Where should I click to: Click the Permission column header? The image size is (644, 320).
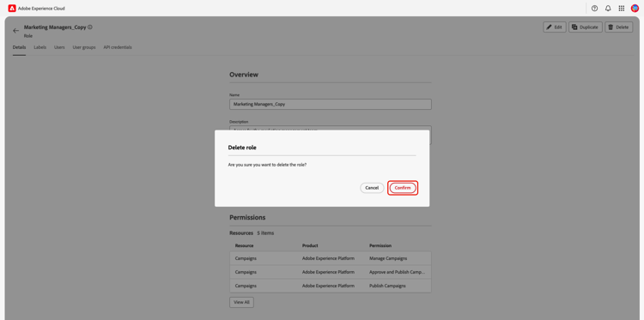(x=380, y=245)
